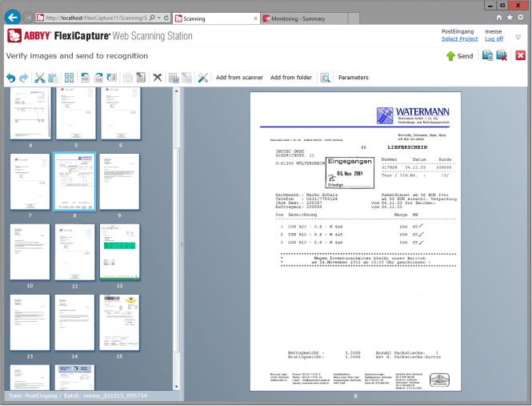The width and height of the screenshot is (532, 406).
Task: Click the ABBYY FlexiCapture logo icon
Action: (14, 36)
